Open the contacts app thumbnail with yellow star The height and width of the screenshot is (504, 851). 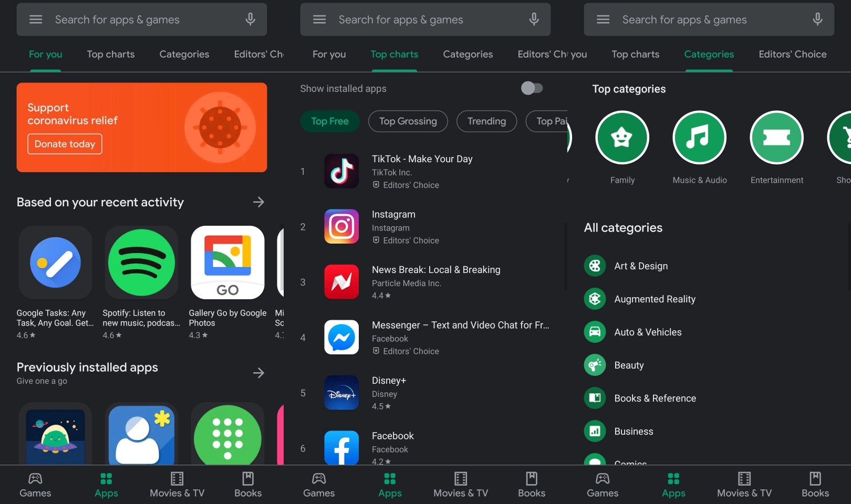tap(141, 434)
